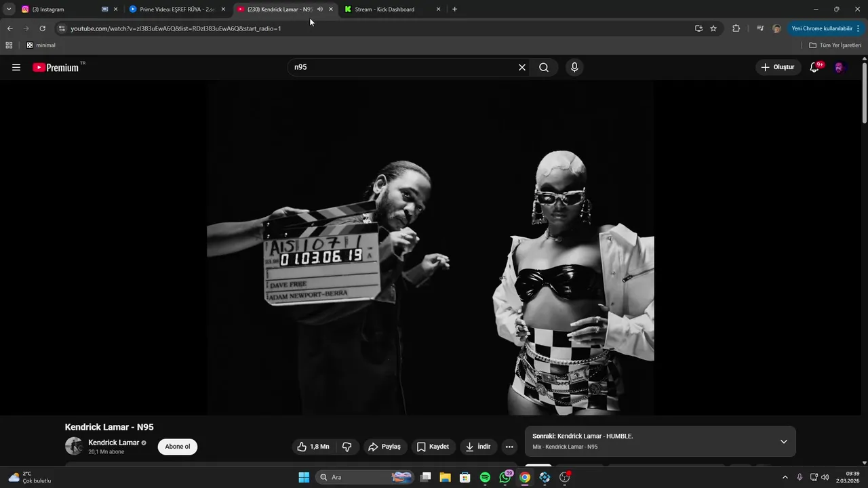Save the video with Kaydet
This screenshot has width=868, height=488.
[433, 447]
